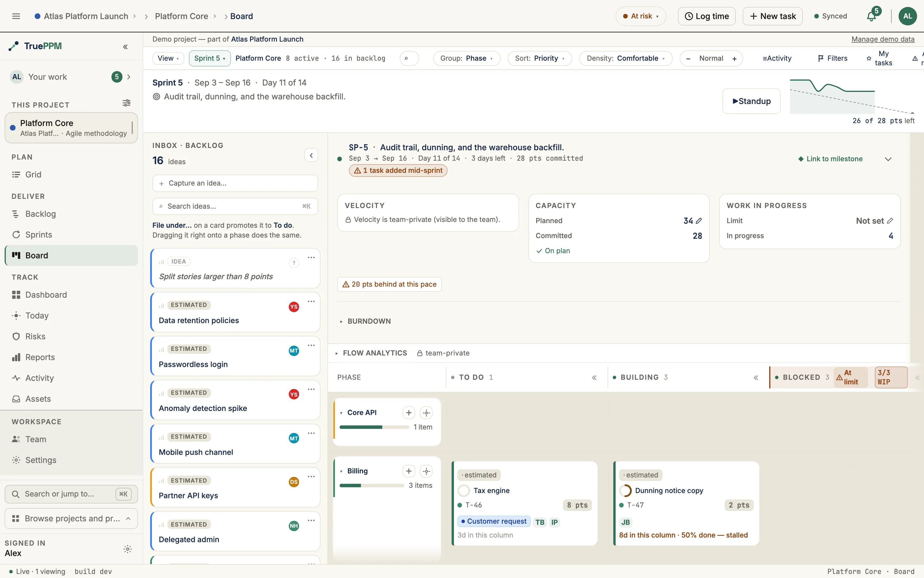This screenshot has height=578, width=924.
Task: Open Sprints in sidebar
Action: coord(71,235)
